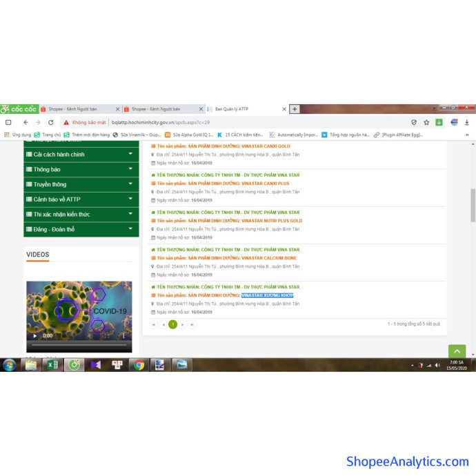Viewport: 476px width, 476px height.
Task: Expand the Cảnh báo về ATTP menu
Action: point(81,199)
